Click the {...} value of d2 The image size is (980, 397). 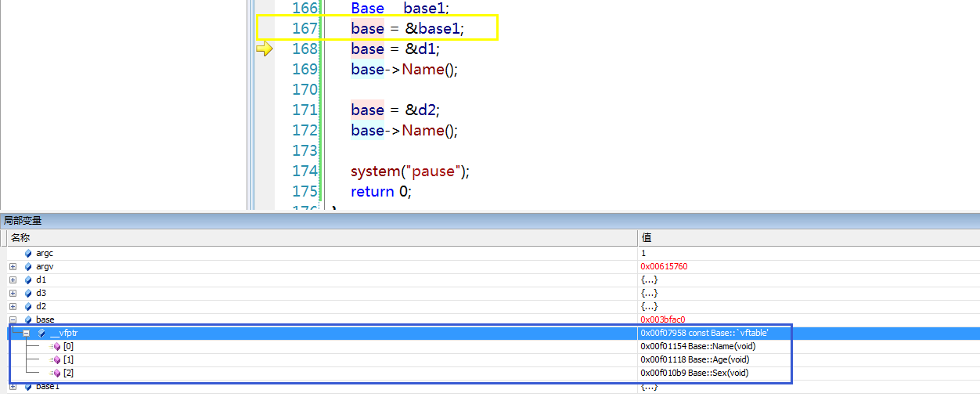tap(649, 307)
